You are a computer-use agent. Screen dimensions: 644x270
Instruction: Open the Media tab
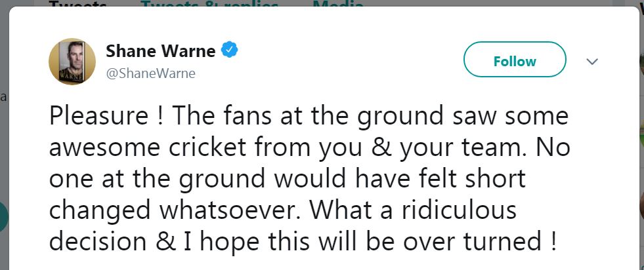point(338,4)
